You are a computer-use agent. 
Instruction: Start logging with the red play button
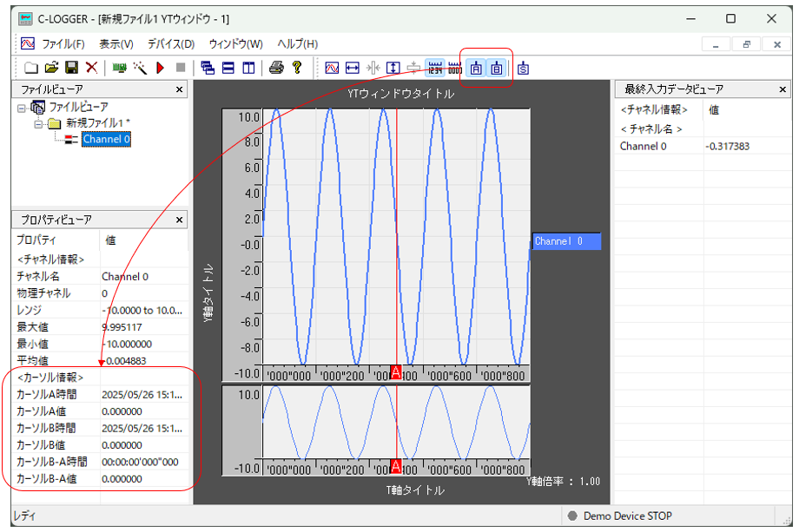point(161,68)
